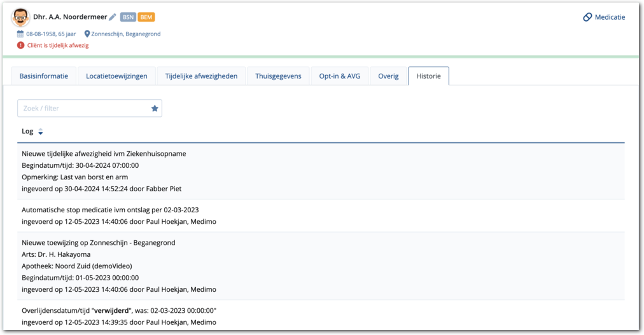Screen dimensions: 644x335
Task: Edit patient name with pencil icon
Action: point(113,17)
